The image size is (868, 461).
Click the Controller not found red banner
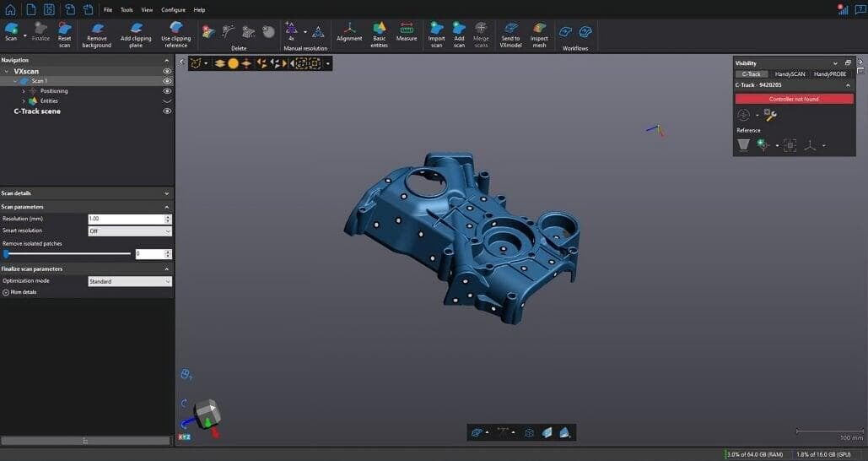[x=794, y=99]
